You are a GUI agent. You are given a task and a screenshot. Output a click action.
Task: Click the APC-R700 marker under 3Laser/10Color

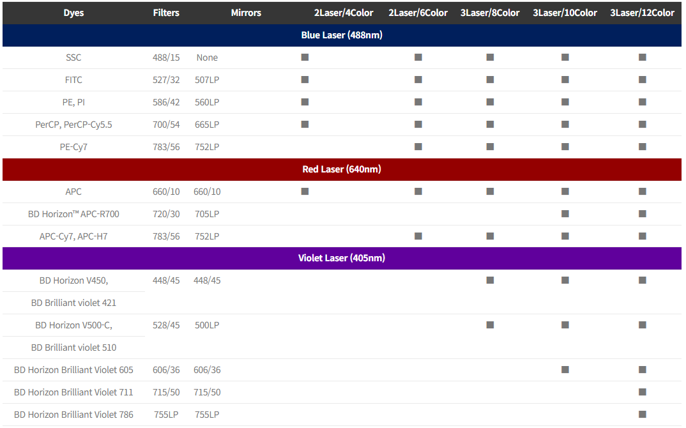point(565,214)
